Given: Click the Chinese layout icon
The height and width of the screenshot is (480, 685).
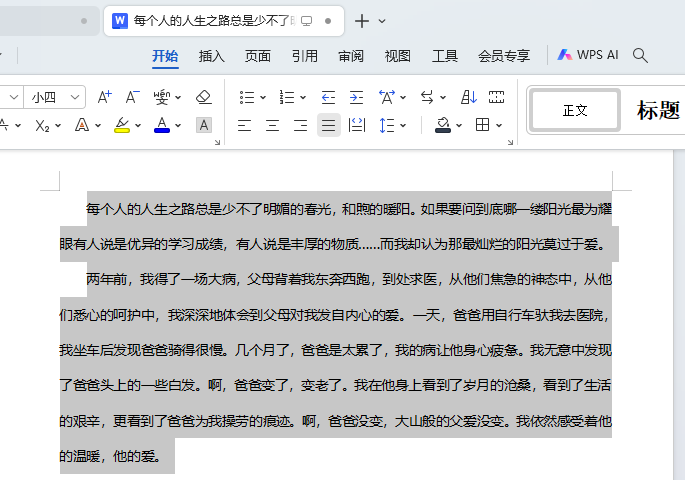Looking at the screenshot, I should coord(387,97).
